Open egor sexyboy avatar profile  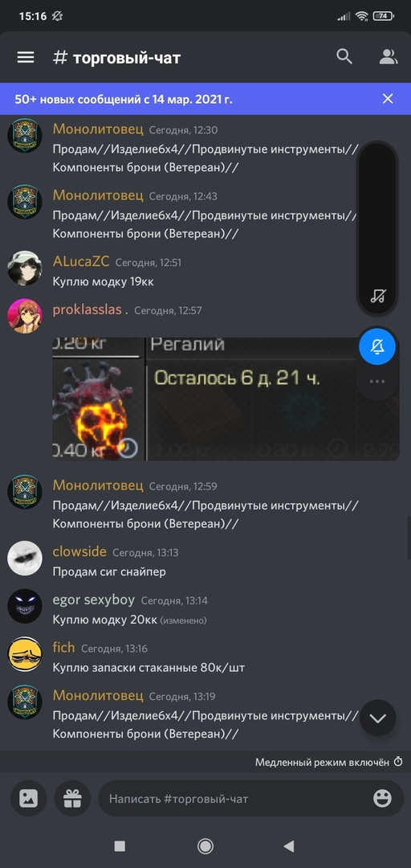[x=25, y=607]
